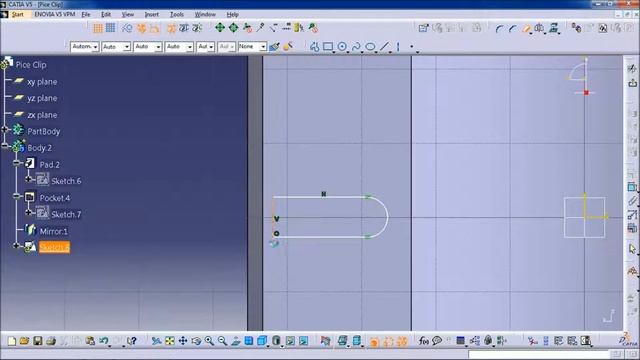Click the Open file folder icon
Viewport: 640px width, 360px height.
[x=24, y=341]
